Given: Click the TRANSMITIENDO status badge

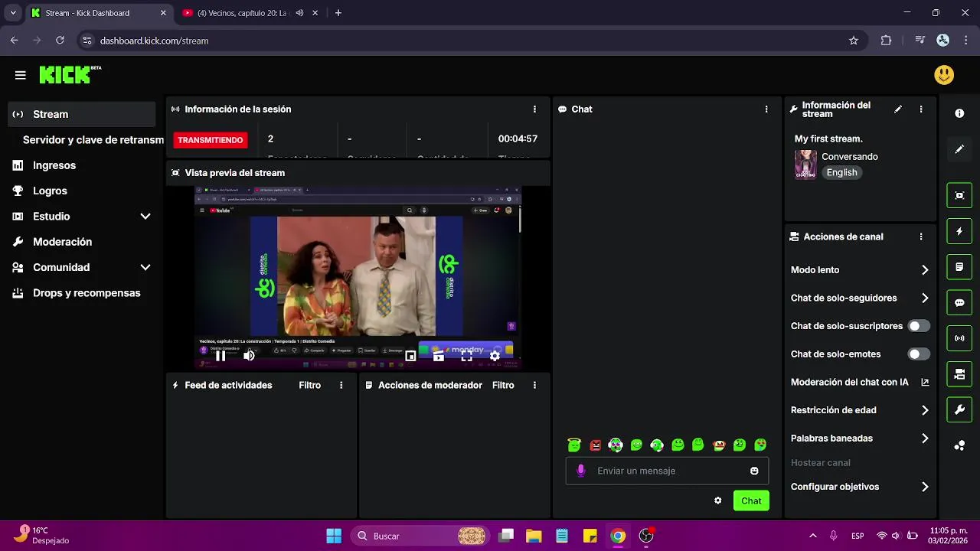Looking at the screenshot, I should (x=211, y=140).
